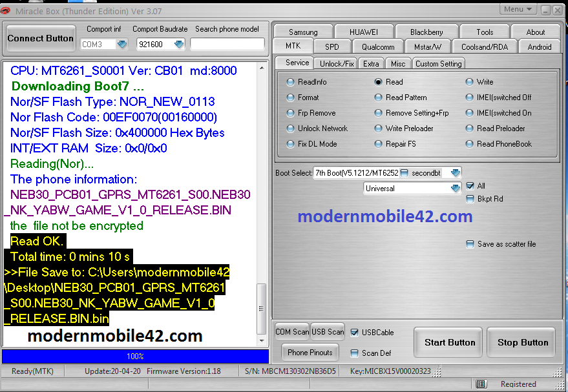Select Remove Setting+Frp radio option
The image size is (568, 392).
coord(378,113)
